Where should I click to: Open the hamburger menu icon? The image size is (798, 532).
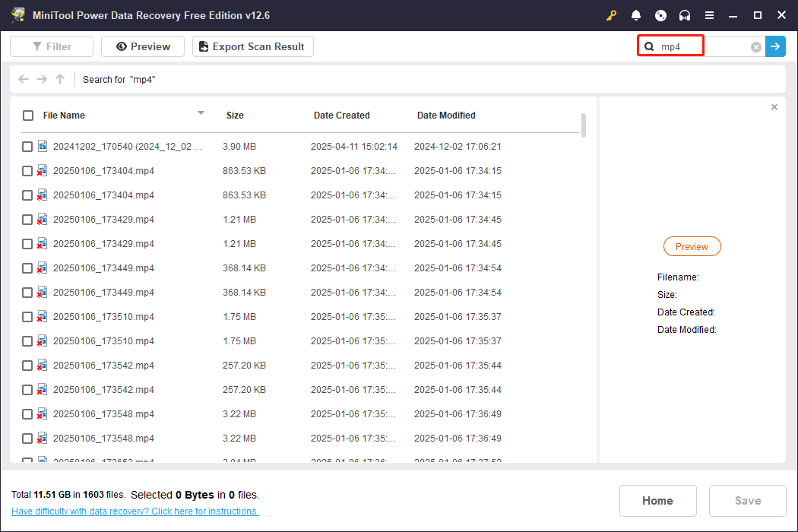[x=709, y=14]
